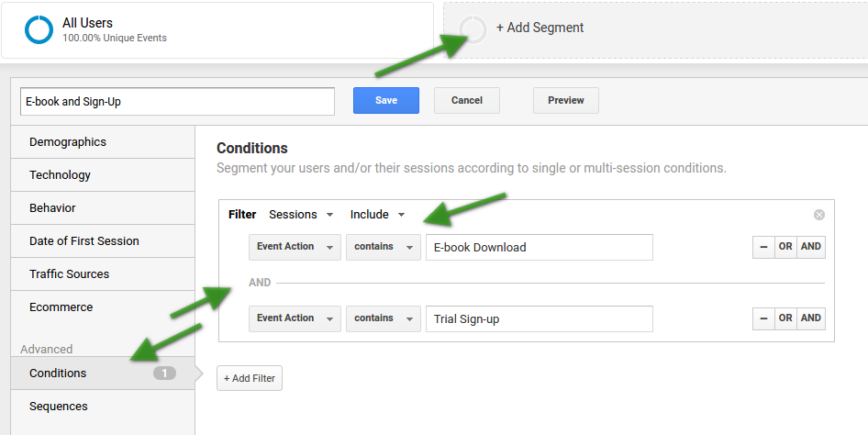Click minus button on Trial Sign-up row
The height and width of the screenshot is (435, 868).
763,318
